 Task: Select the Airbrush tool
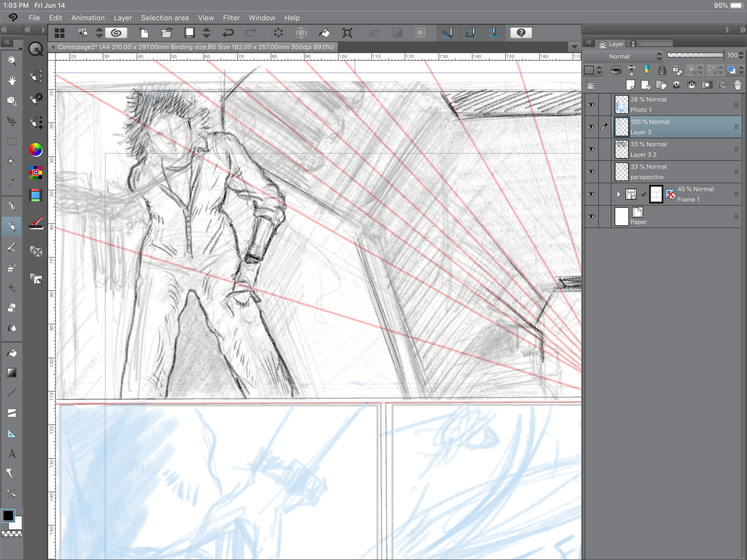12,267
